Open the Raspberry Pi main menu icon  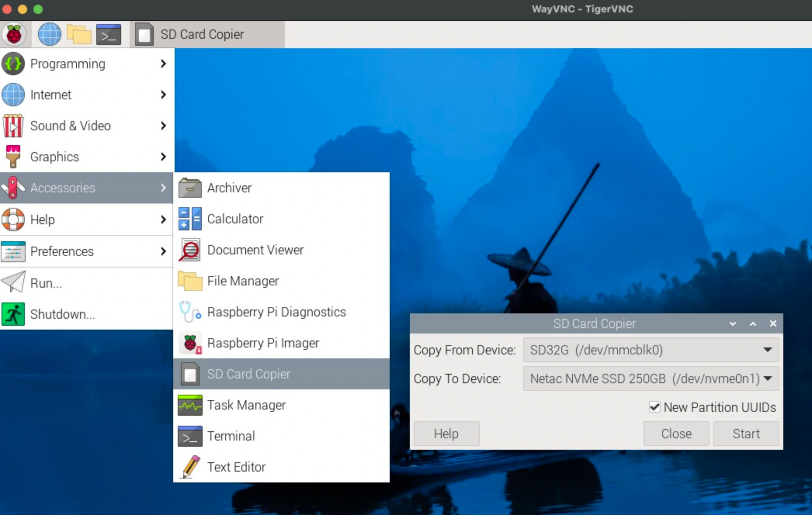14,34
